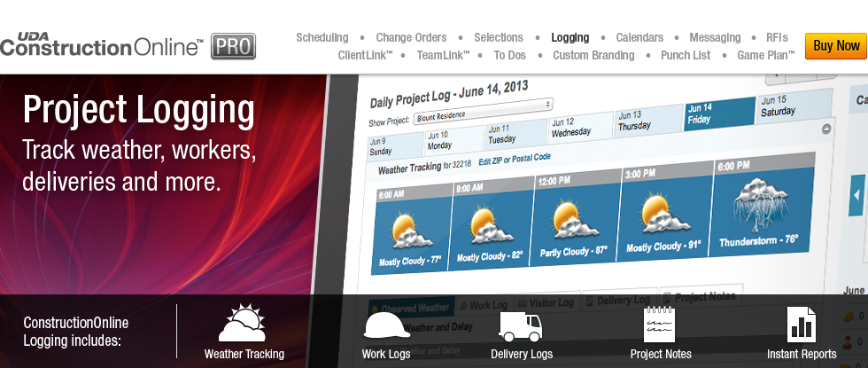This screenshot has height=368, width=868.
Task: Click the Instant Reports chart icon
Action: [801, 325]
